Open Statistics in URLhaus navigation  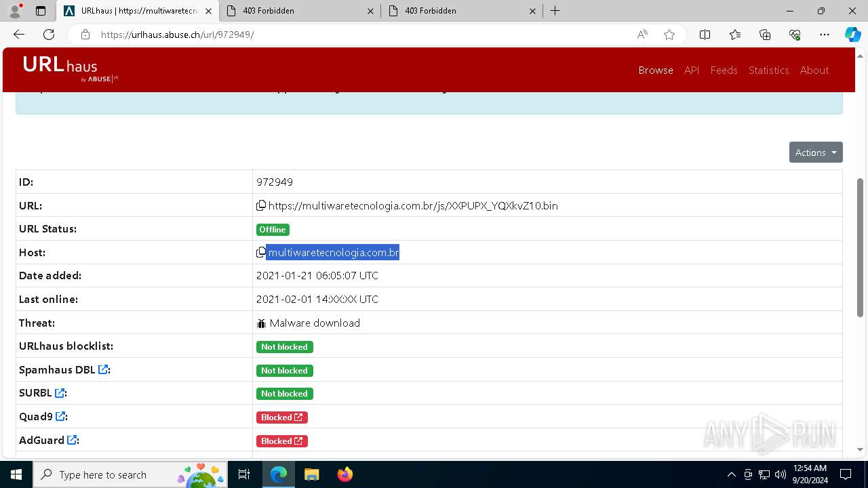[768, 70]
